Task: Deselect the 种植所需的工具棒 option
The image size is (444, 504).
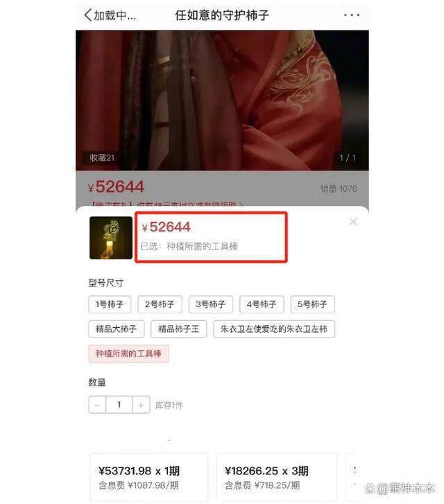Action: click(x=129, y=354)
